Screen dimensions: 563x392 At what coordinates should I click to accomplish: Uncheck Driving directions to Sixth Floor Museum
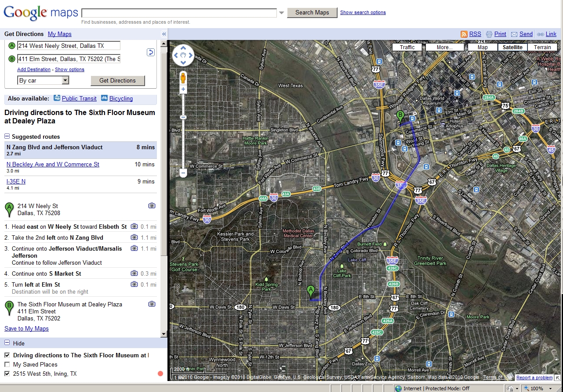(x=7, y=355)
